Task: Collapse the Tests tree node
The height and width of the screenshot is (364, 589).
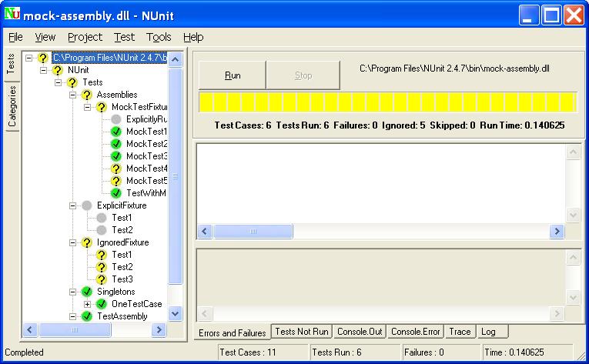Action: coord(59,82)
